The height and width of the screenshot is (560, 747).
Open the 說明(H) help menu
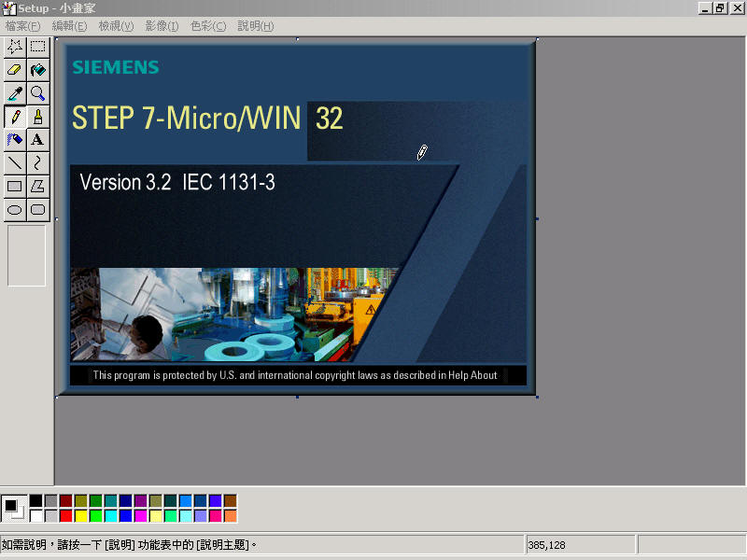[x=255, y=26]
